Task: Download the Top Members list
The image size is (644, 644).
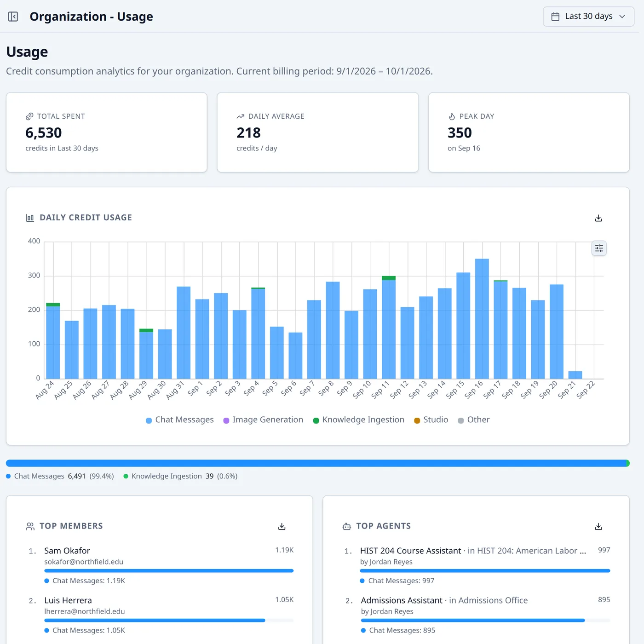Action: pos(282,526)
